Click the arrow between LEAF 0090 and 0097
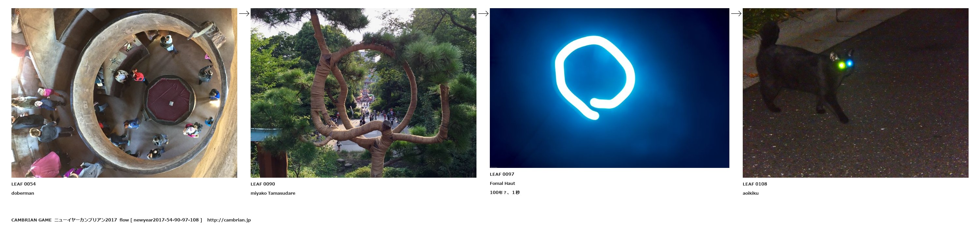 click(x=483, y=13)
